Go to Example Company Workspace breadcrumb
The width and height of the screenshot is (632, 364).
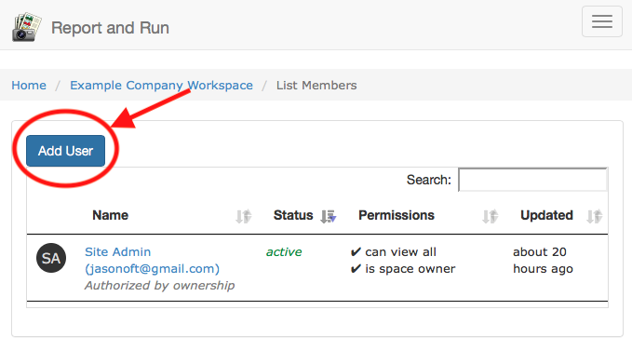[x=161, y=85]
